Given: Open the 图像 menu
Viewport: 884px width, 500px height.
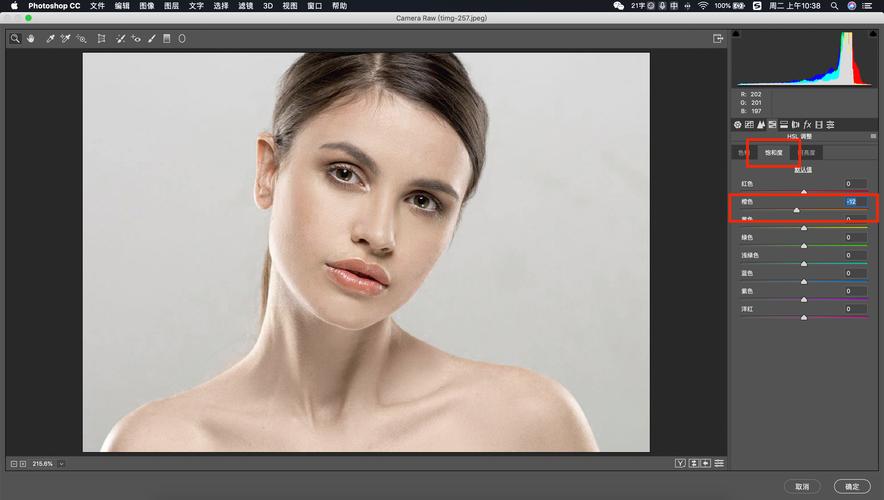Looking at the screenshot, I should pos(147,6).
